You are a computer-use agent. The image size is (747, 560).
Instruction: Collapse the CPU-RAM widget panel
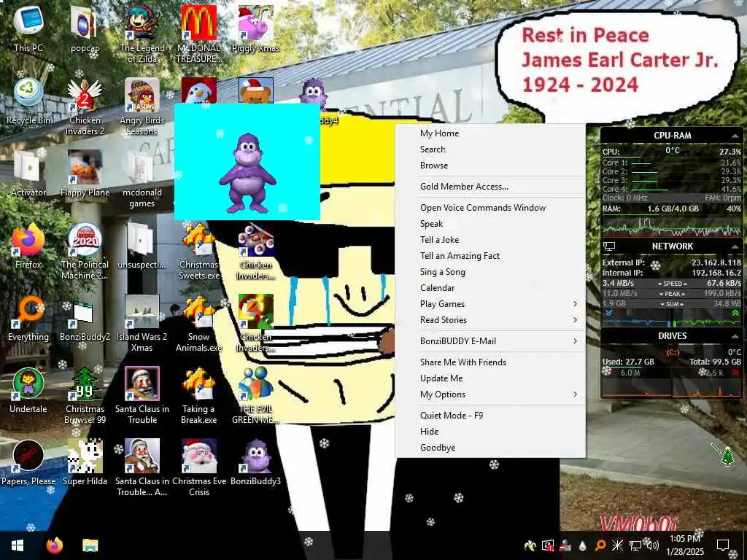pyautogui.click(x=735, y=136)
